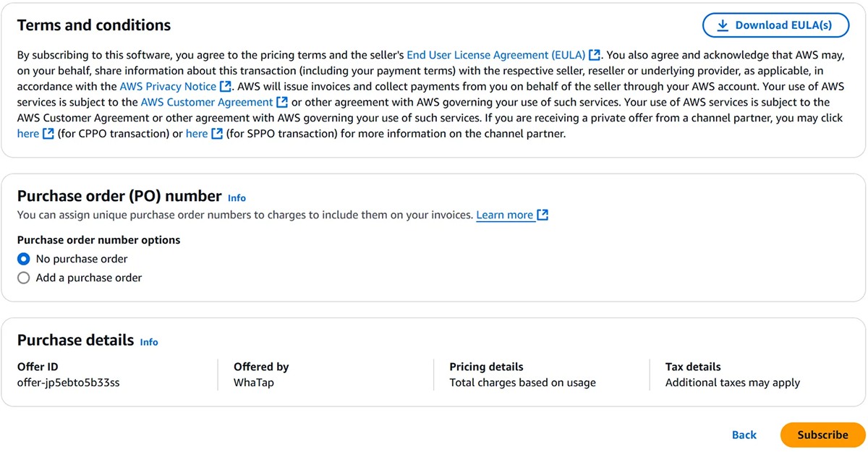The image size is (868, 452).
Task: Click external link icon after AWS Privacy Notice
Action: click(x=226, y=87)
